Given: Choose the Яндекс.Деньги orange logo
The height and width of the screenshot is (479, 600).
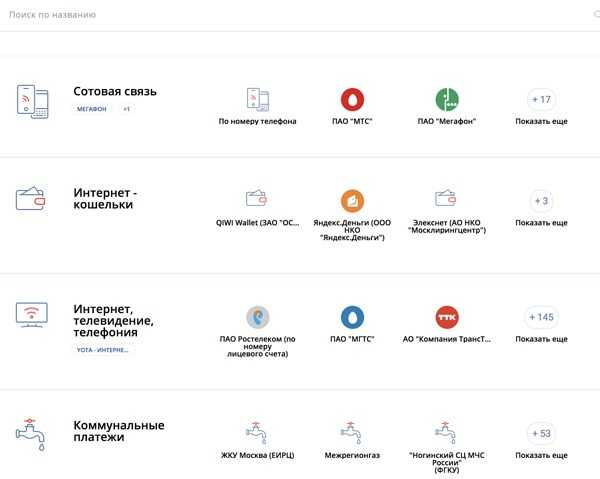Looking at the screenshot, I should (x=352, y=201).
